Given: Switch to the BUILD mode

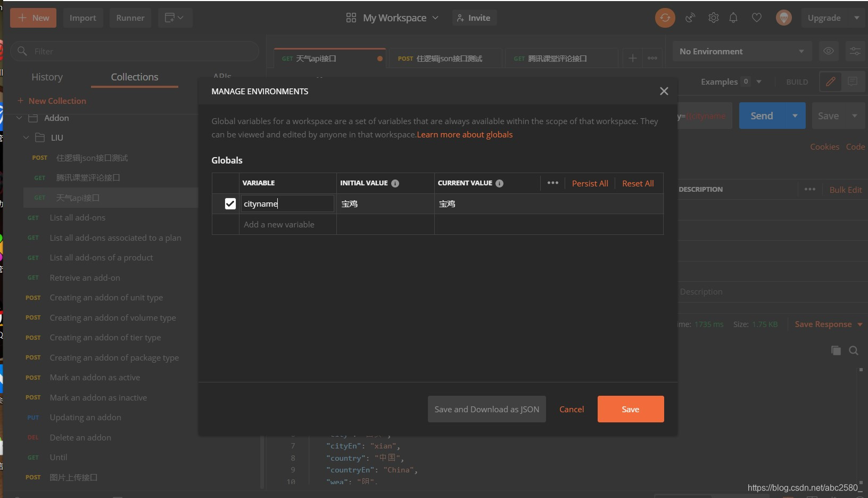Looking at the screenshot, I should 797,81.
